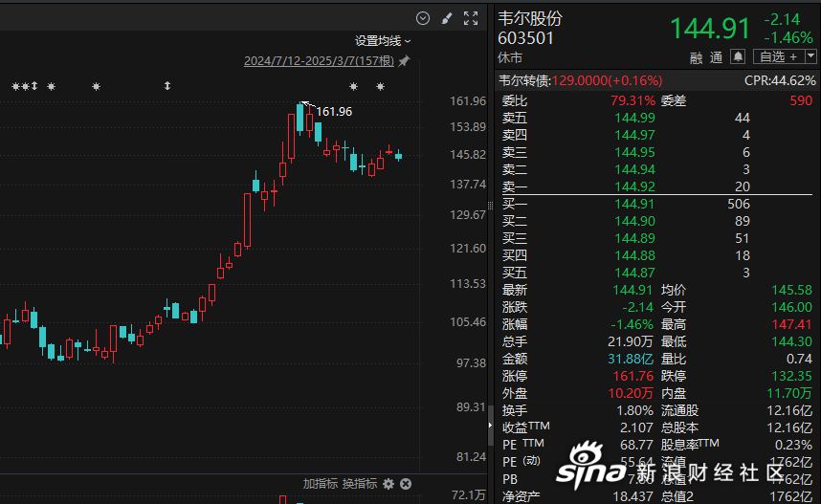Click the 股息率TTM value 0.23%
The height and width of the screenshot is (504, 821).
[x=794, y=445]
